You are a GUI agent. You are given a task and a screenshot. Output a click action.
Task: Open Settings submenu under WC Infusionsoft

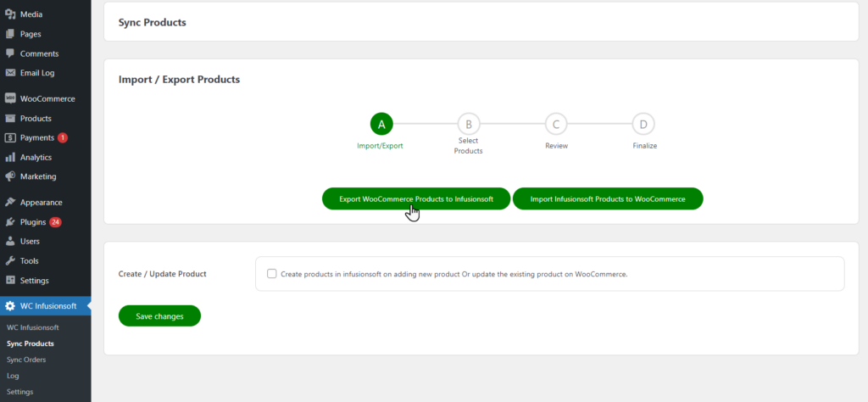click(20, 392)
